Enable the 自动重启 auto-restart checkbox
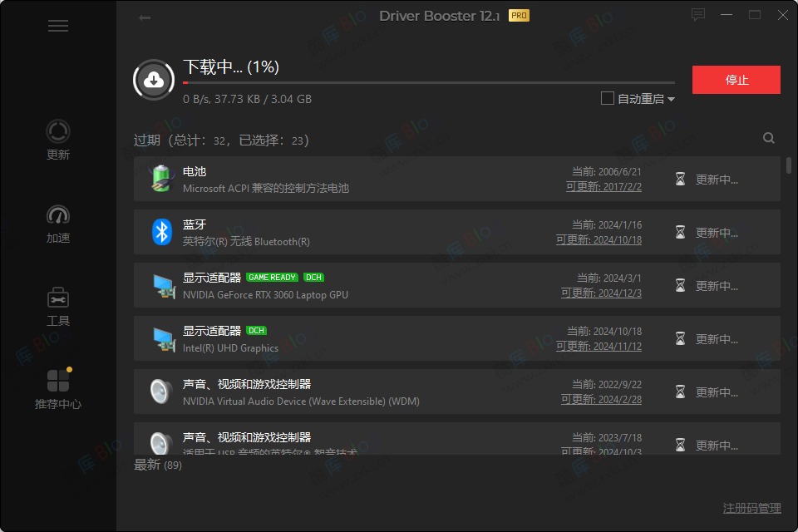The image size is (798, 532). click(x=608, y=98)
